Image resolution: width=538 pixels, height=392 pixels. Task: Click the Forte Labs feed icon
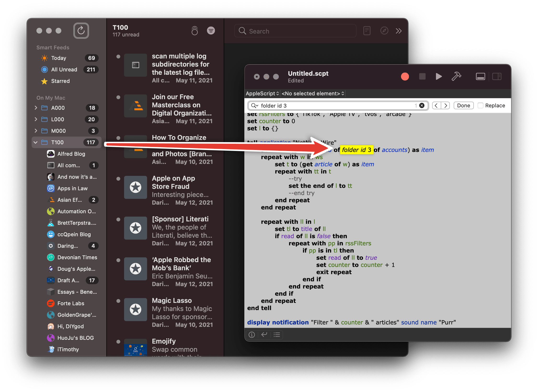(51, 303)
